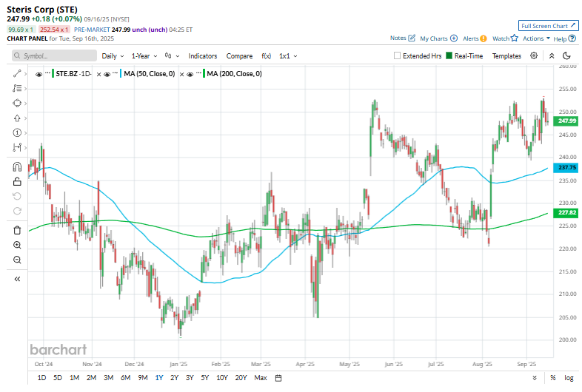The width and height of the screenshot is (582, 392).
Task: Click the lock drawings icon
Action: point(17,182)
